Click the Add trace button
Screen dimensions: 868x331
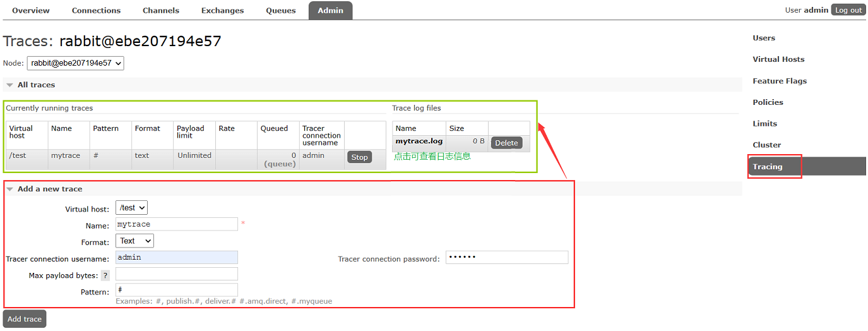[25, 319]
